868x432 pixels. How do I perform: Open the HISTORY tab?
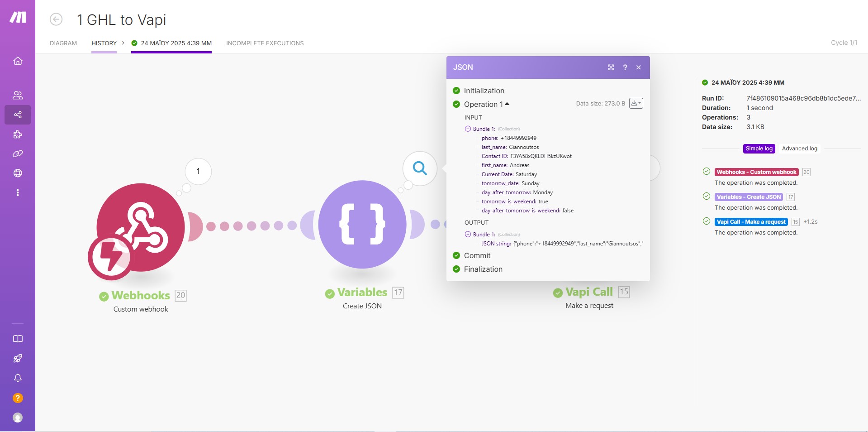click(x=104, y=43)
